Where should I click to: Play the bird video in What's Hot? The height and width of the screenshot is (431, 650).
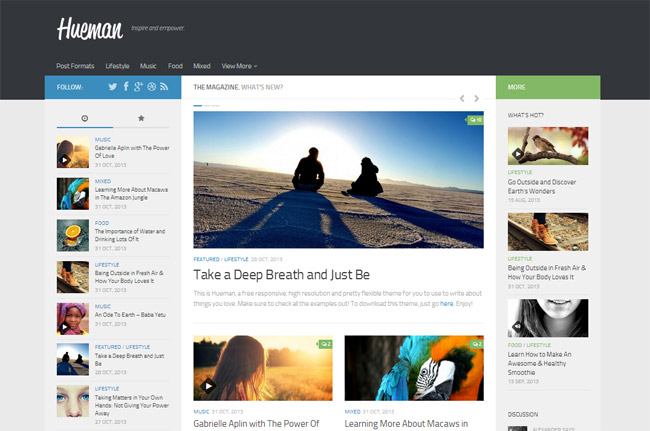tap(517, 154)
